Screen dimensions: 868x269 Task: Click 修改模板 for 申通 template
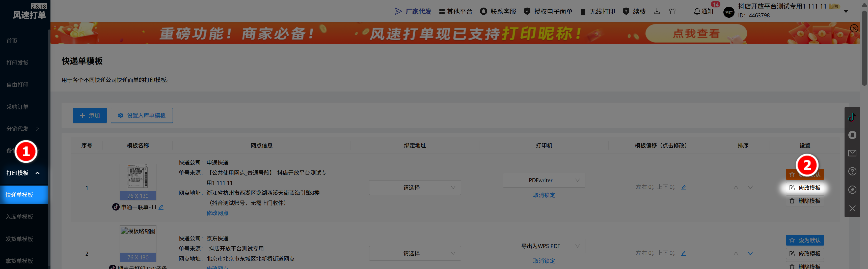pos(805,188)
